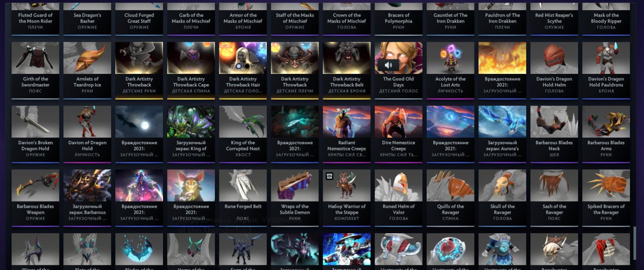644x270 pixels.
Task: Choose Dark Artistry Throwback Hair item
Action: [x=243, y=70]
